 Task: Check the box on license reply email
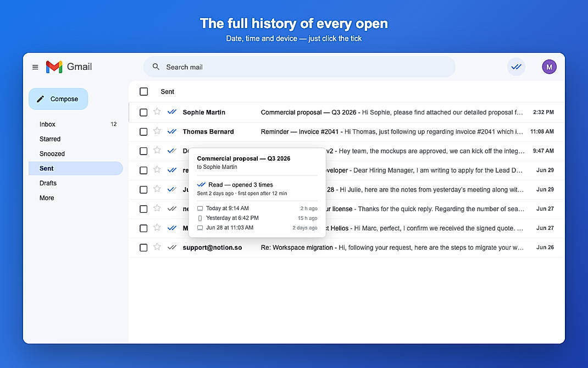pos(143,209)
